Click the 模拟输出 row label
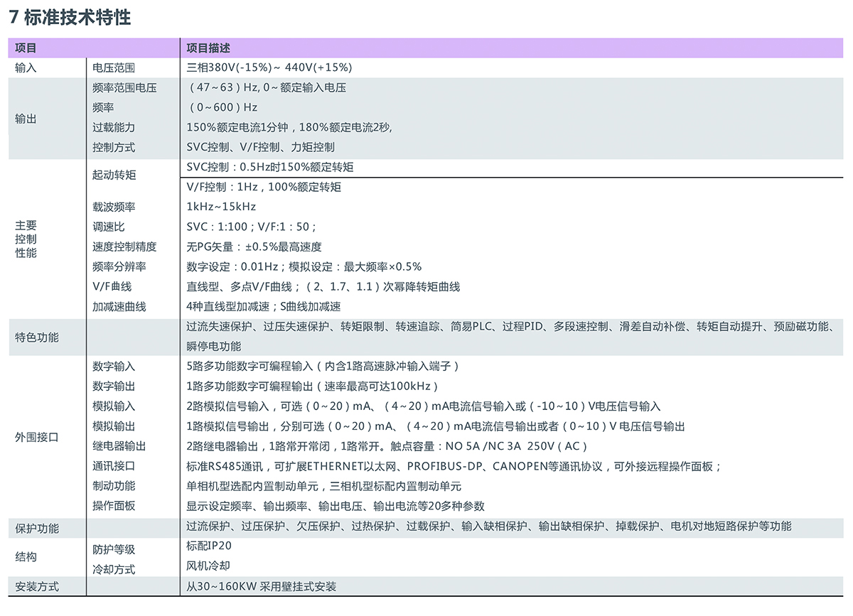This screenshot has width=853, height=616. click(113, 426)
